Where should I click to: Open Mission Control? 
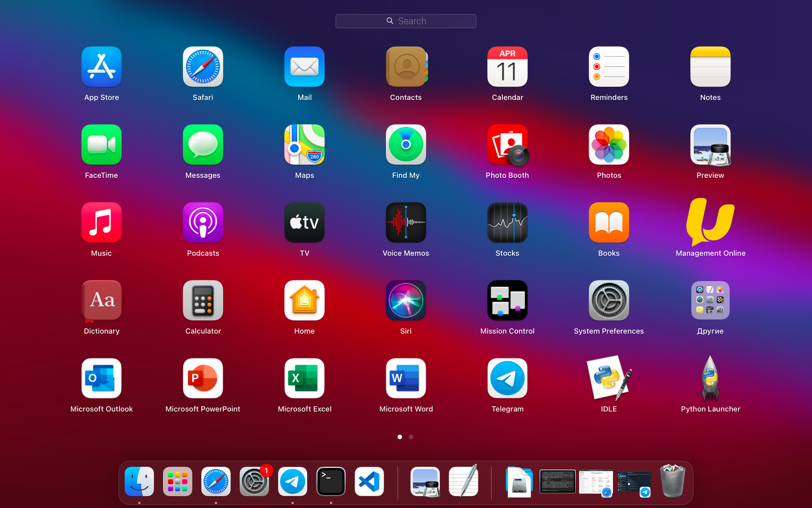507,301
